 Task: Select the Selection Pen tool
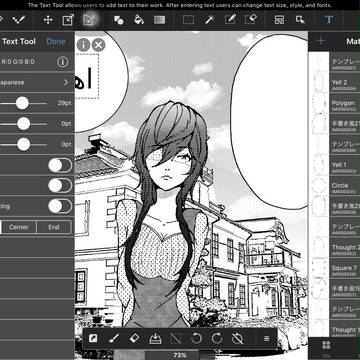(x=230, y=20)
